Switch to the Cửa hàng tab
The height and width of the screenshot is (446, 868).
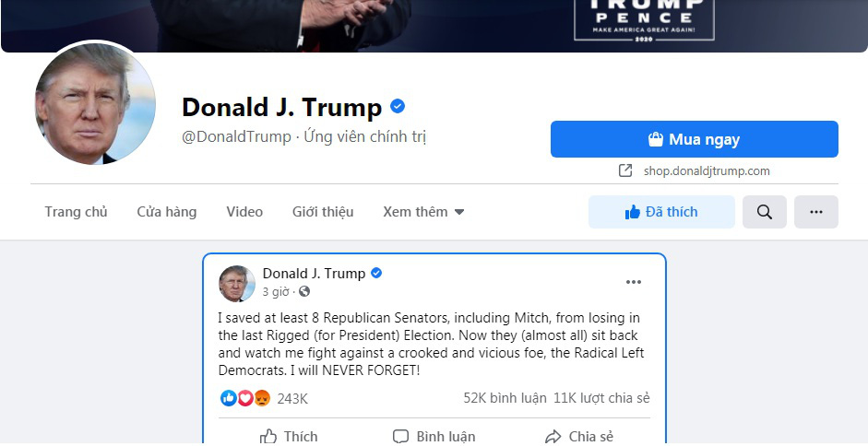click(x=167, y=212)
